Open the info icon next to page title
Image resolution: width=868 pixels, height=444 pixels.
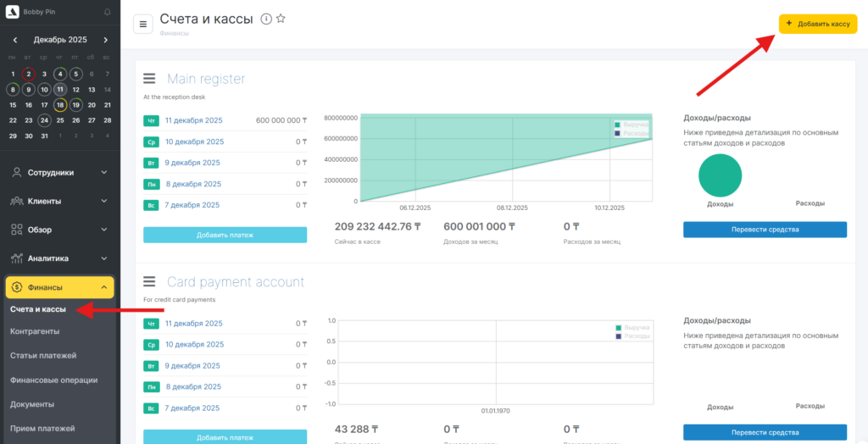[x=266, y=19]
